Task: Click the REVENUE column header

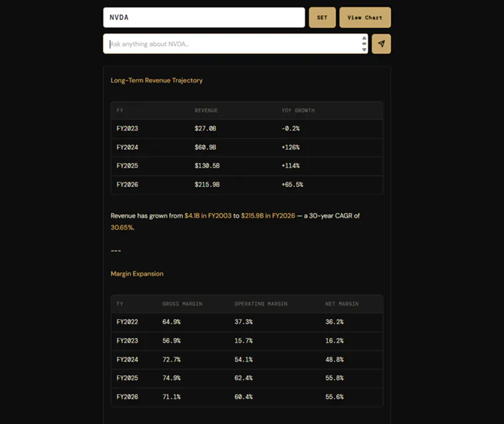Action: (x=206, y=110)
